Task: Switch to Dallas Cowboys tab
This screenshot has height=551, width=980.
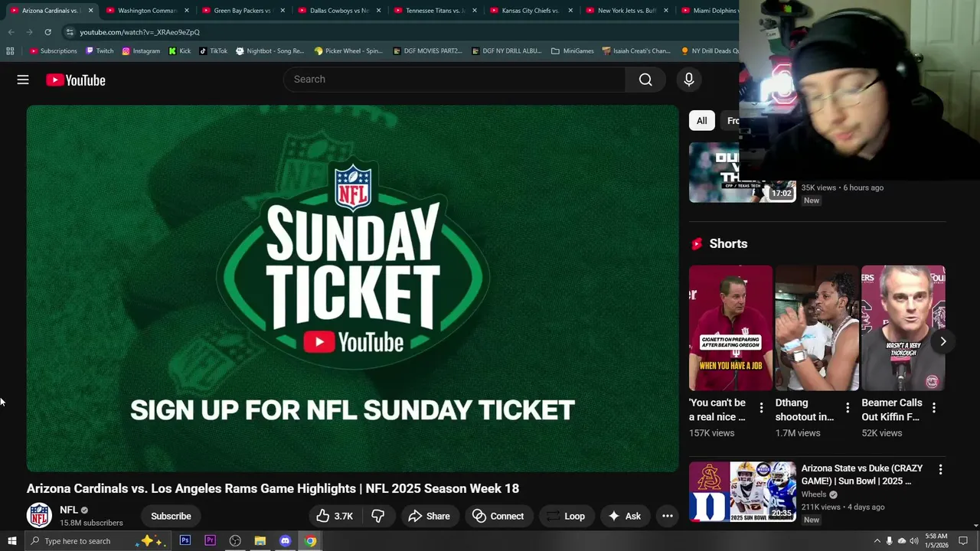Action: [338, 11]
